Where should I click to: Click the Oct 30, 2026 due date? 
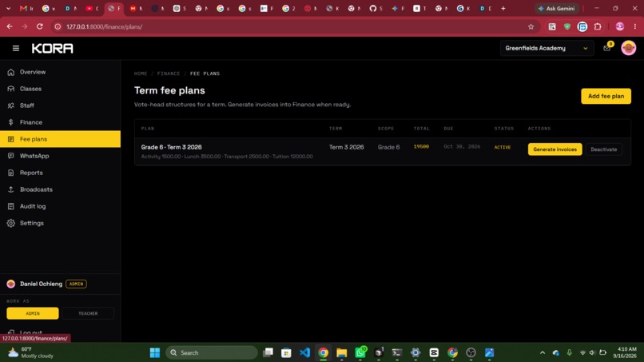[462, 147]
